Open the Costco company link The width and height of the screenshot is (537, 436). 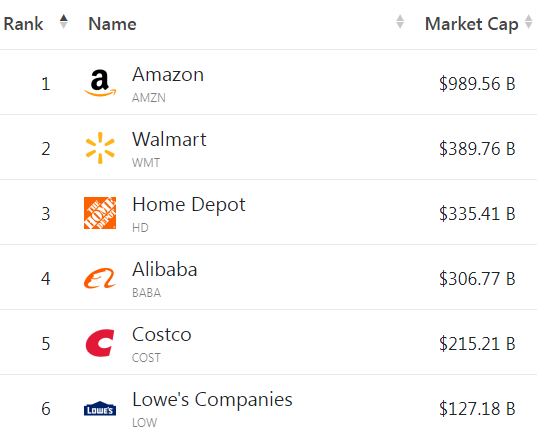tap(162, 335)
